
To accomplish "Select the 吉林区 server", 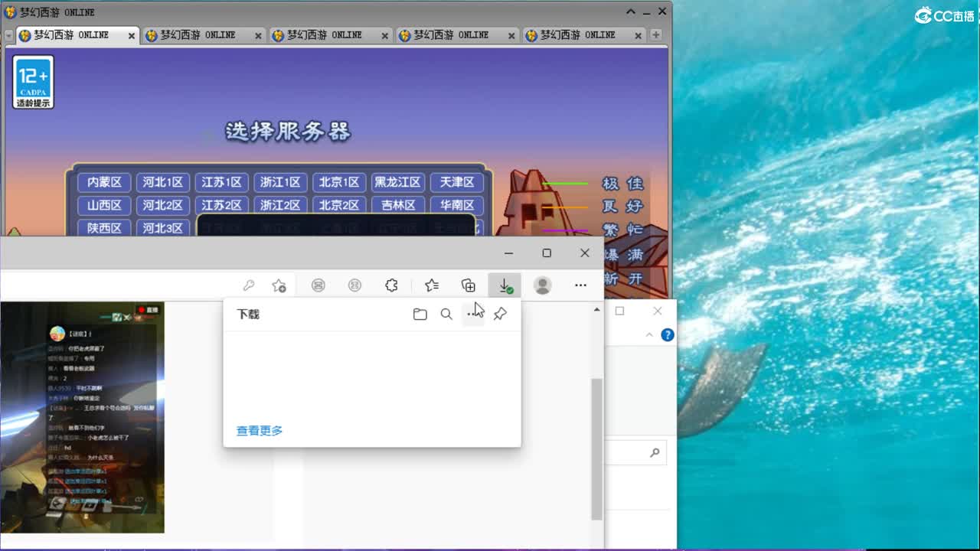I will coord(397,205).
